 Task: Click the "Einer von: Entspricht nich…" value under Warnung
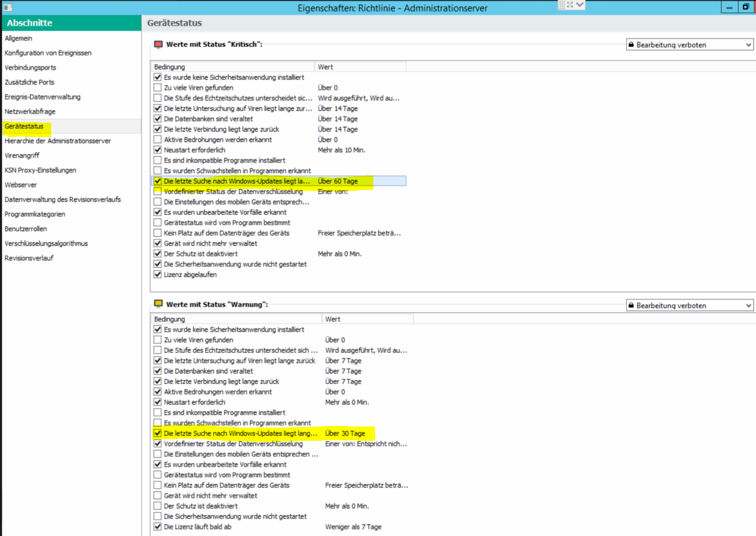point(366,444)
